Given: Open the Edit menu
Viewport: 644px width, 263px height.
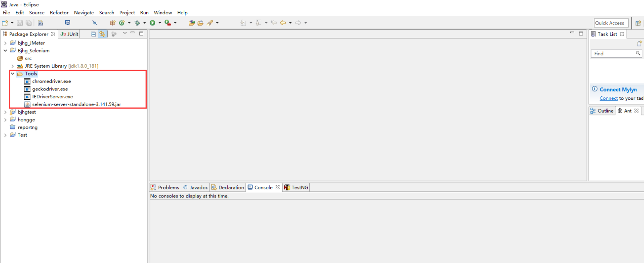Looking at the screenshot, I should (x=20, y=13).
